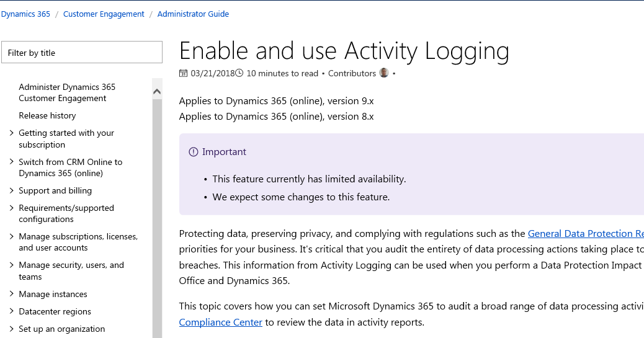Expand chevron beside Requirements/supported configurations
The image size is (644, 338).
pos(12,207)
